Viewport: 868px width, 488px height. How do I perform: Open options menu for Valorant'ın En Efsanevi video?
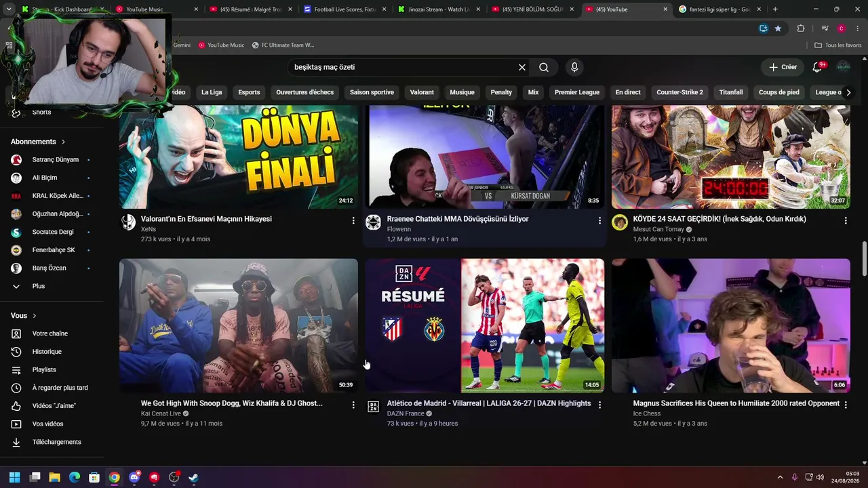[x=353, y=220]
